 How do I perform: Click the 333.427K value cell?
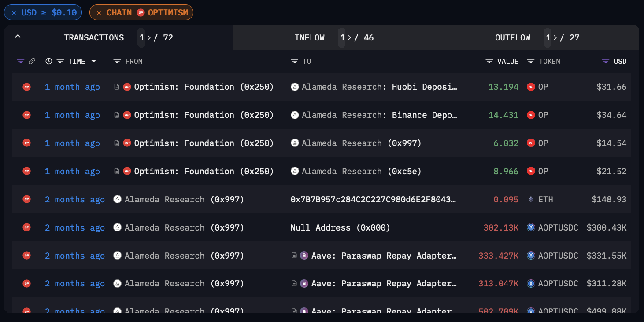(x=499, y=256)
